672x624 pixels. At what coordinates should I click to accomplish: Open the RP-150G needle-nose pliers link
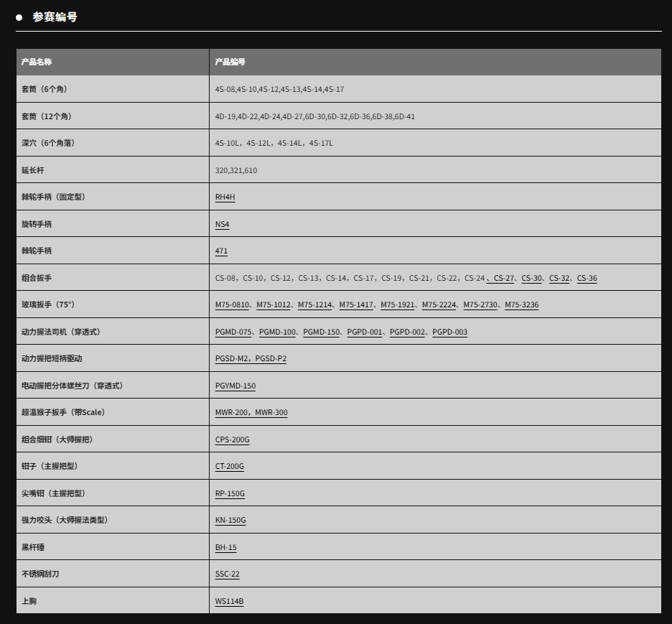[230, 493]
